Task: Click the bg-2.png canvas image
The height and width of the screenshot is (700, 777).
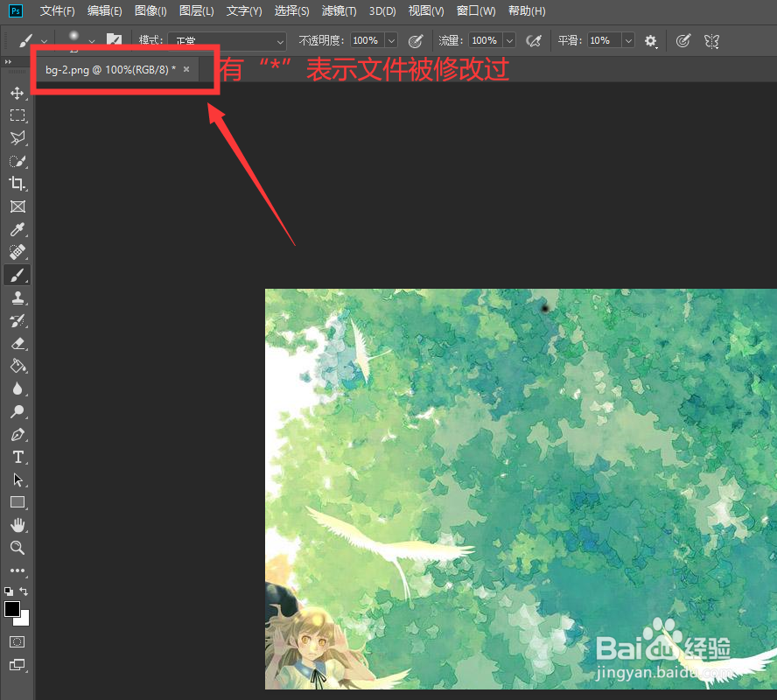Action: point(521,489)
